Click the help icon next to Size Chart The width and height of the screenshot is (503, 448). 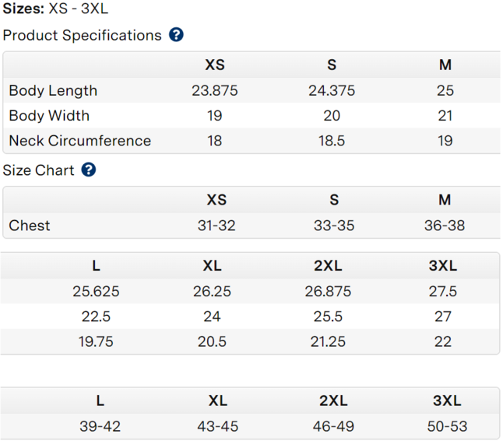pos(89,170)
